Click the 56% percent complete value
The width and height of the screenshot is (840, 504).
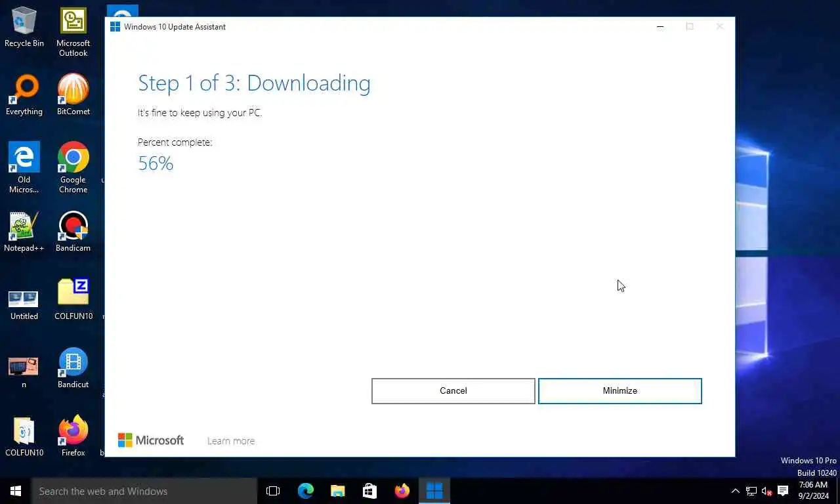tap(156, 163)
